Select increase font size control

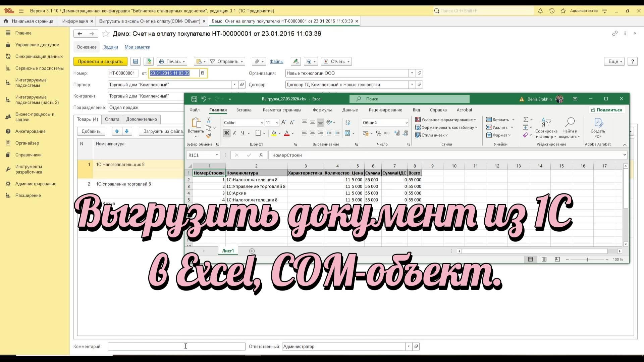284,122
